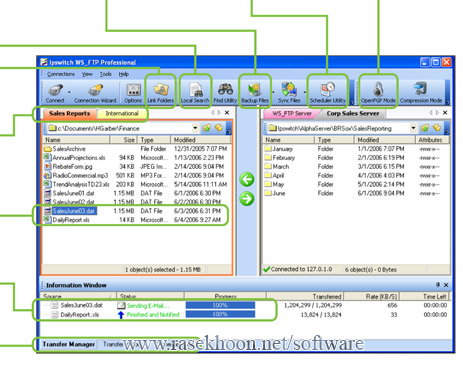Open the View menu

(87, 74)
